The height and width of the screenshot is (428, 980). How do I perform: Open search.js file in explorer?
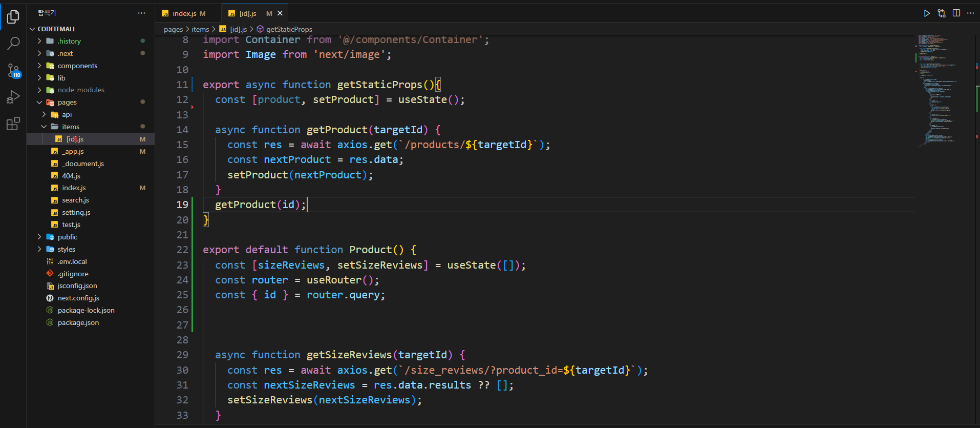(91, 200)
